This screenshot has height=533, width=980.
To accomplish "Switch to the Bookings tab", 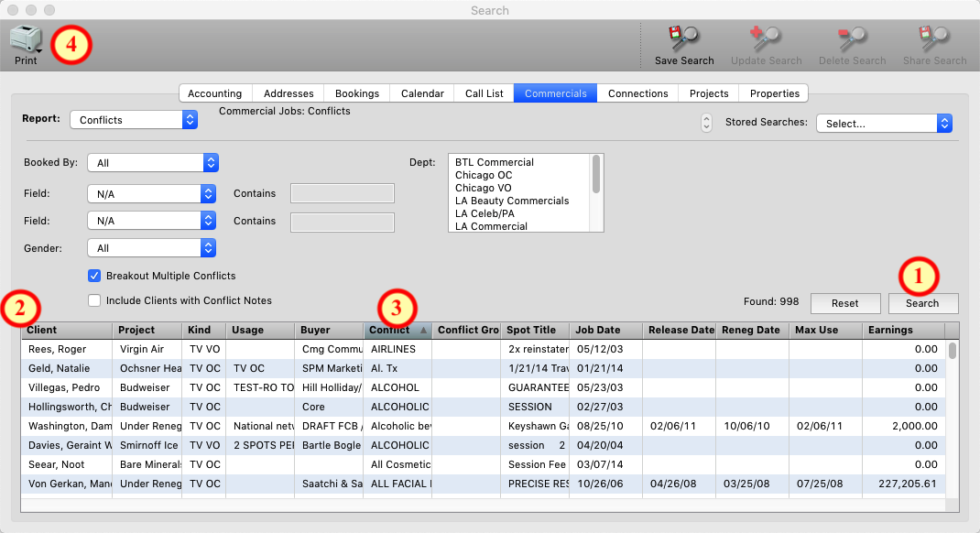I will 357,93.
